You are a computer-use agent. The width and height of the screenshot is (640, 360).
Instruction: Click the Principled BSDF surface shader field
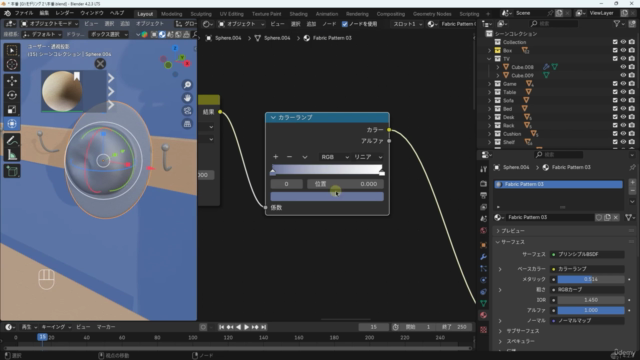(x=587, y=254)
